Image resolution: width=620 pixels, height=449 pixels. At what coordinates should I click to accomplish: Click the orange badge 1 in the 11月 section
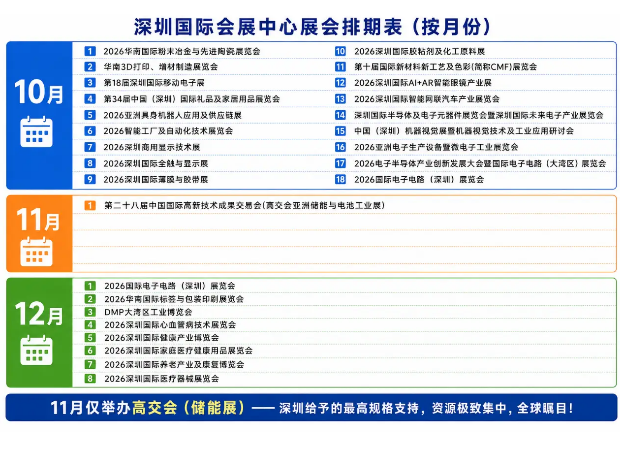click(x=90, y=205)
